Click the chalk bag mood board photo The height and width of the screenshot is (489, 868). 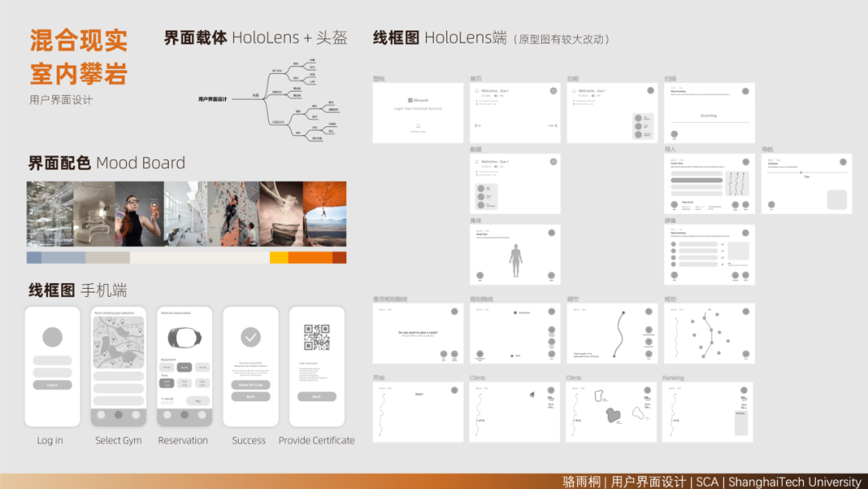tap(281, 214)
